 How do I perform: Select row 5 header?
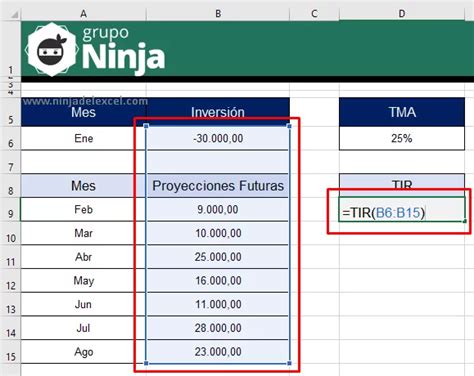(x=10, y=112)
